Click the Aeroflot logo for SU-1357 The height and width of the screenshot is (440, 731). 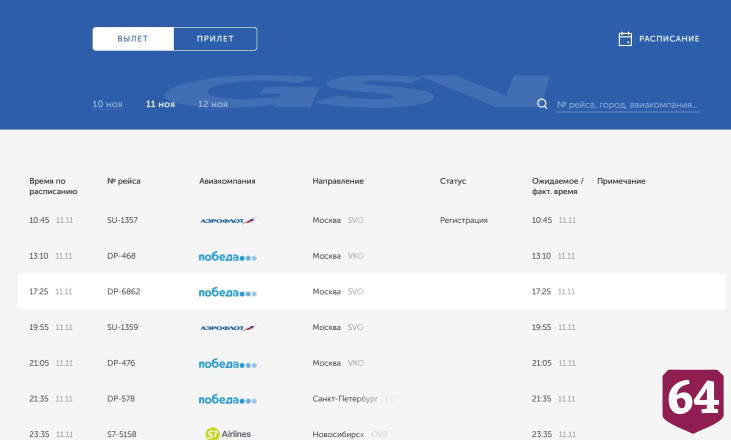click(x=228, y=220)
